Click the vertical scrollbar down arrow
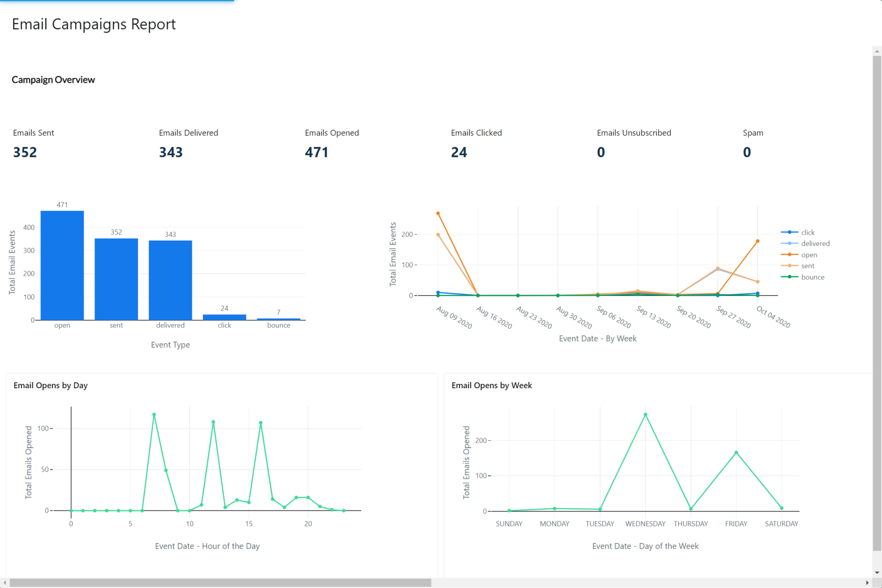Screen dimensions: 882x588 click(x=877, y=573)
